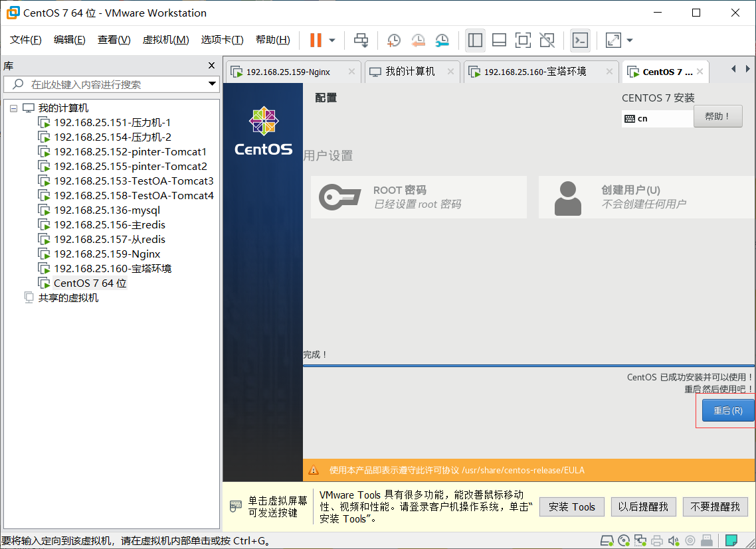This screenshot has width=756, height=549.
Task: Switch to Unity mode
Action: tap(547, 40)
